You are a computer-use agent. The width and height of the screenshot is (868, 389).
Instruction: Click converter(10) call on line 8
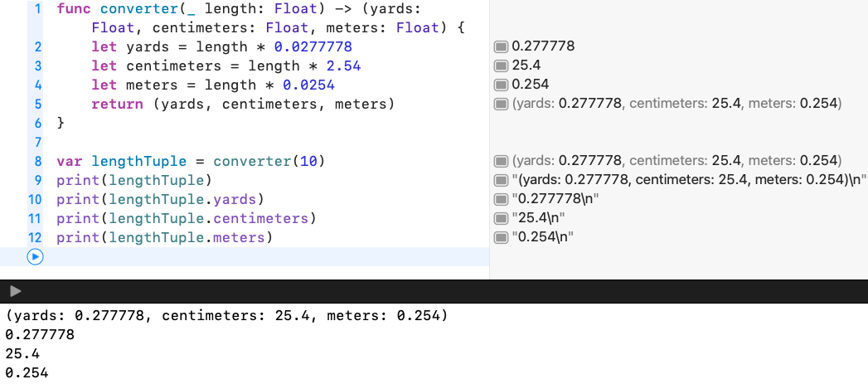tap(269, 161)
